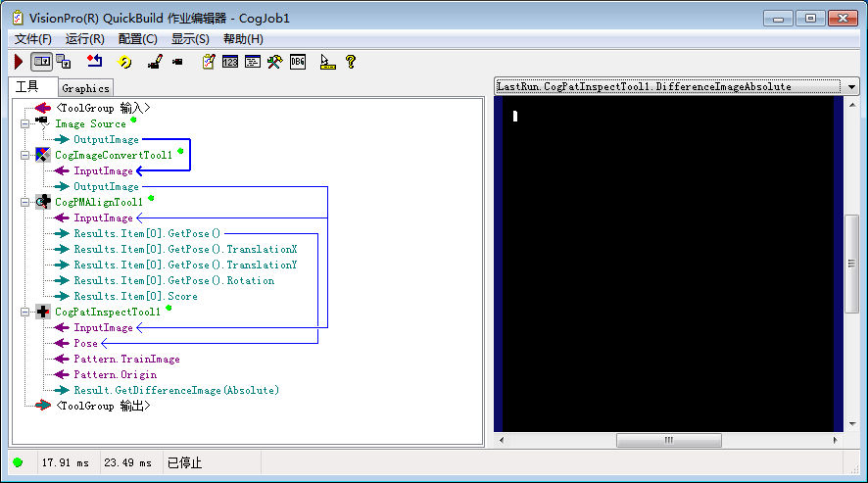Select the Results.Item[0].Score terminal
This screenshot has width=868, height=483.
tap(135, 296)
